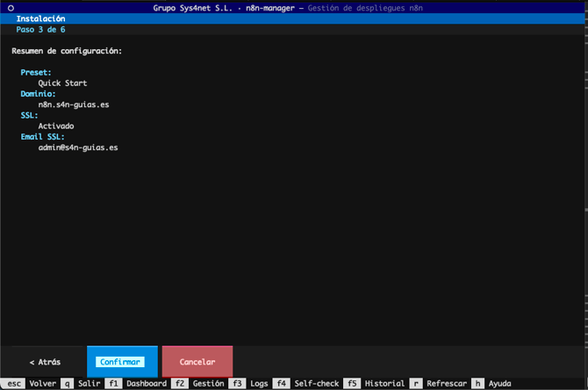Go back with the Atrás button
588x390 pixels.
[44, 362]
